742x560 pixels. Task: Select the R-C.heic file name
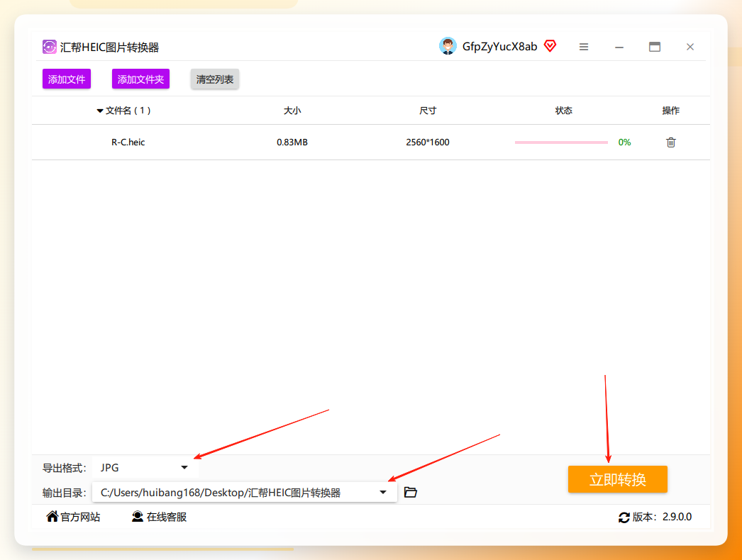pyautogui.click(x=128, y=142)
